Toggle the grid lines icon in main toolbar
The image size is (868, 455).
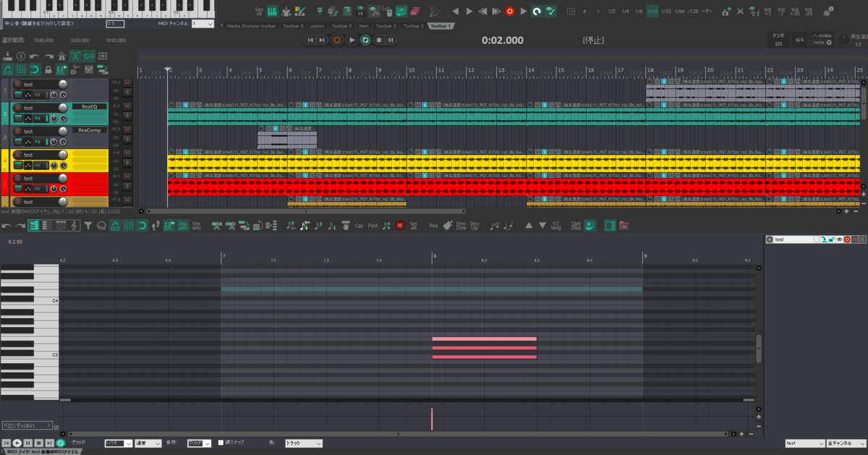pos(22,70)
